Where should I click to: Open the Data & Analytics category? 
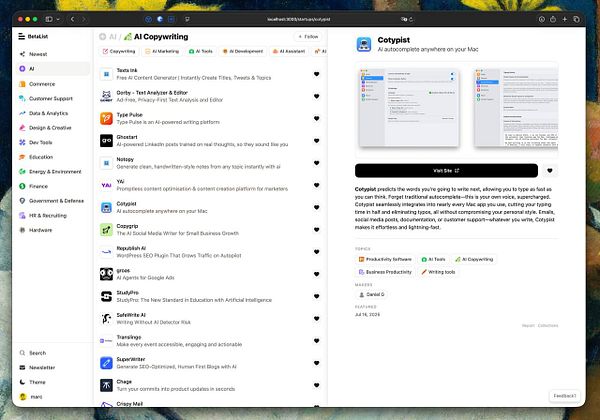(x=48, y=113)
